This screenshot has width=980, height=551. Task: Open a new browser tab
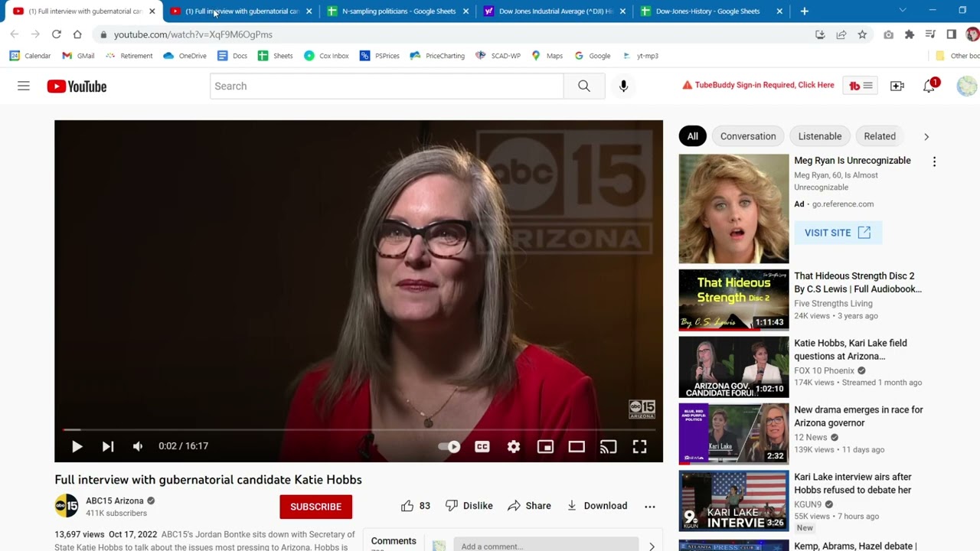804,11
